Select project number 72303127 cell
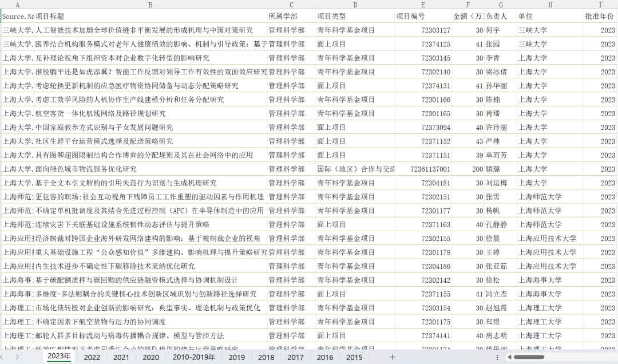Viewport: 618px width, 364px height. click(423, 30)
